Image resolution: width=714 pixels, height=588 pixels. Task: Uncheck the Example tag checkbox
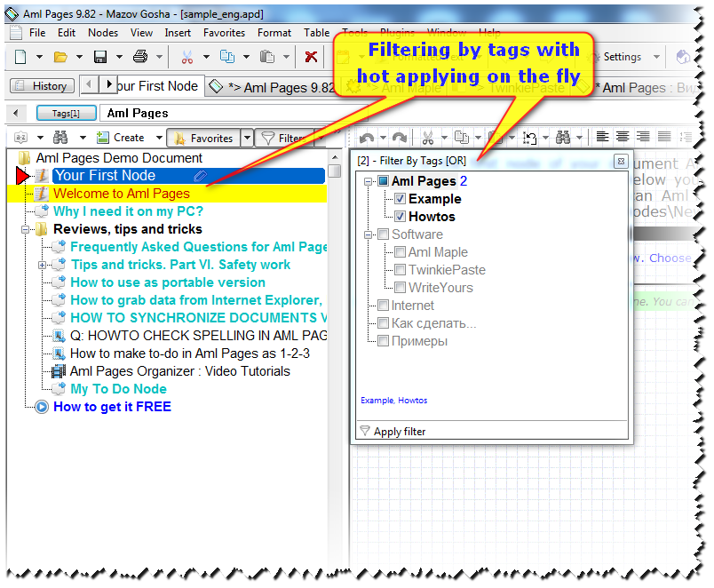coord(400,199)
